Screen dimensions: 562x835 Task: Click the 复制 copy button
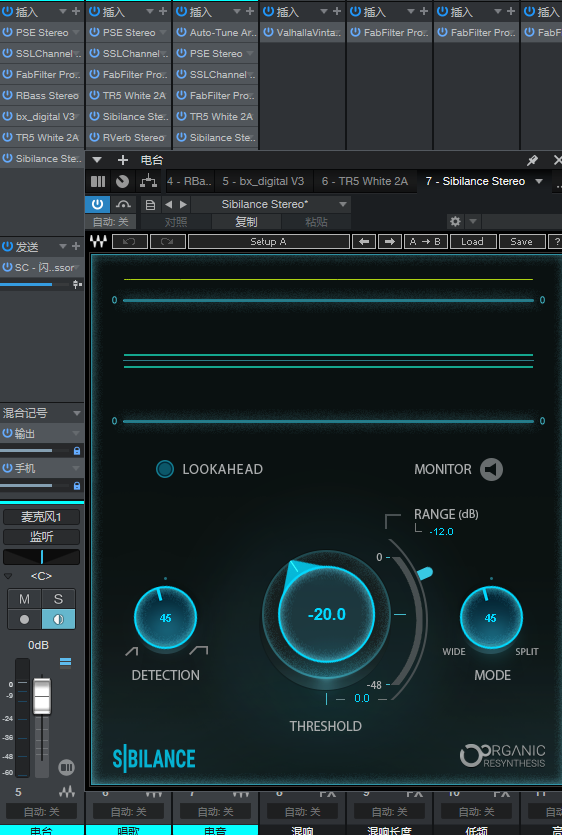tap(246, 222)
